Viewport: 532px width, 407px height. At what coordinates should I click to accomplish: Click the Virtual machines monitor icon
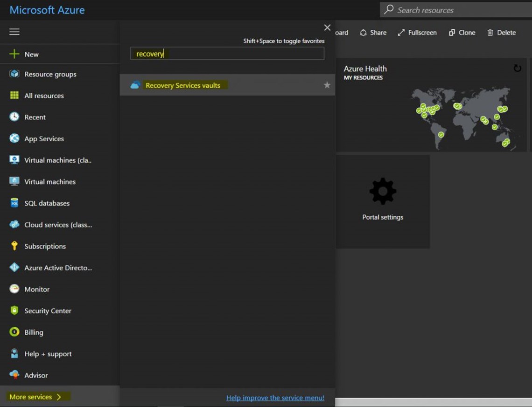click(x=14, y=181)
